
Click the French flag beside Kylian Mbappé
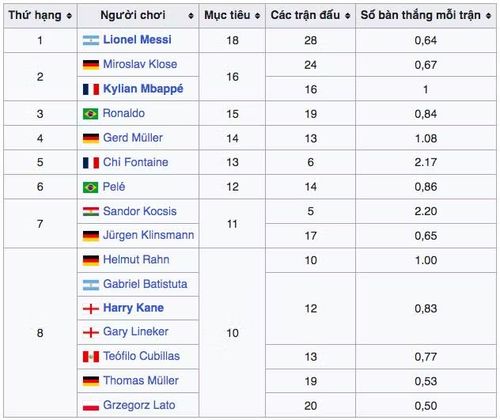(x=91, y=89)
